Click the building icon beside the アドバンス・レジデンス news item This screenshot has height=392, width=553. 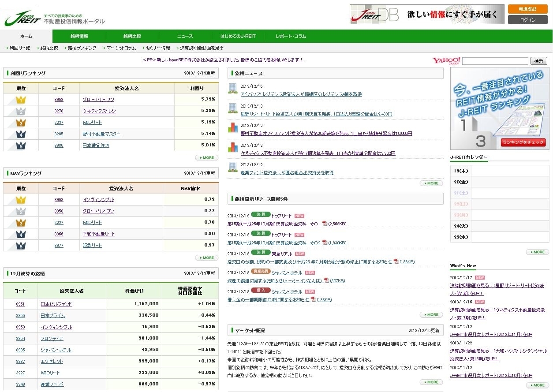[232, 88]
